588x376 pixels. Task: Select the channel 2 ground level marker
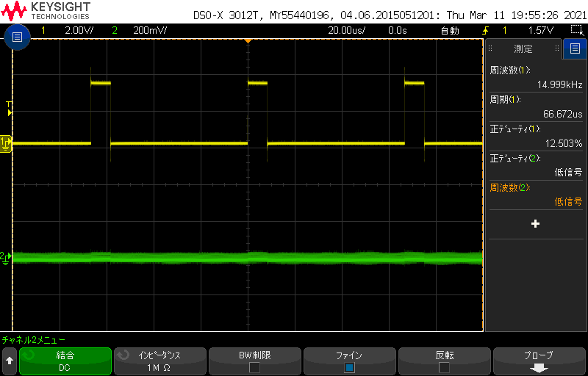pyautogui.click(x=6, y=257)
